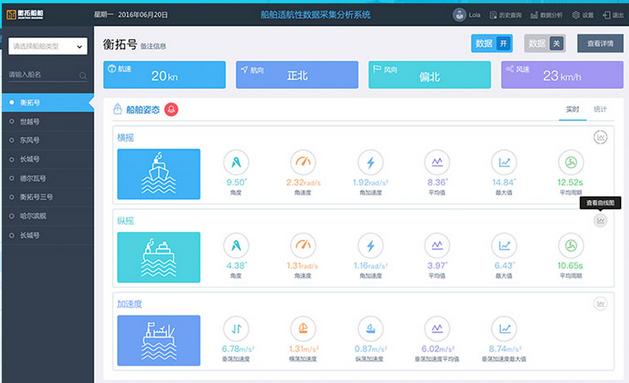629x383 pixels.
Task: Switch to the 实时 tab
Action: [x=572, y=109]
